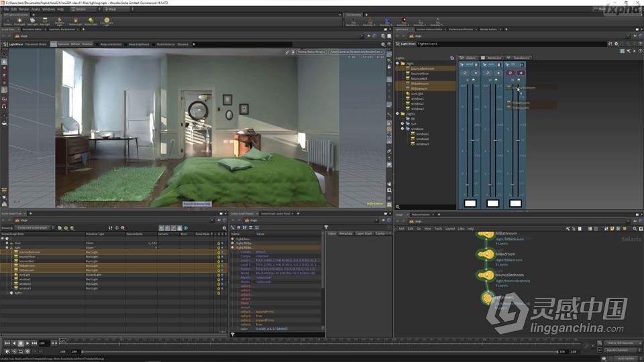This screenshot has height=362, width=644.
Task: Click the fillBathroom node icon in network
Action: (x=487, y=234)
